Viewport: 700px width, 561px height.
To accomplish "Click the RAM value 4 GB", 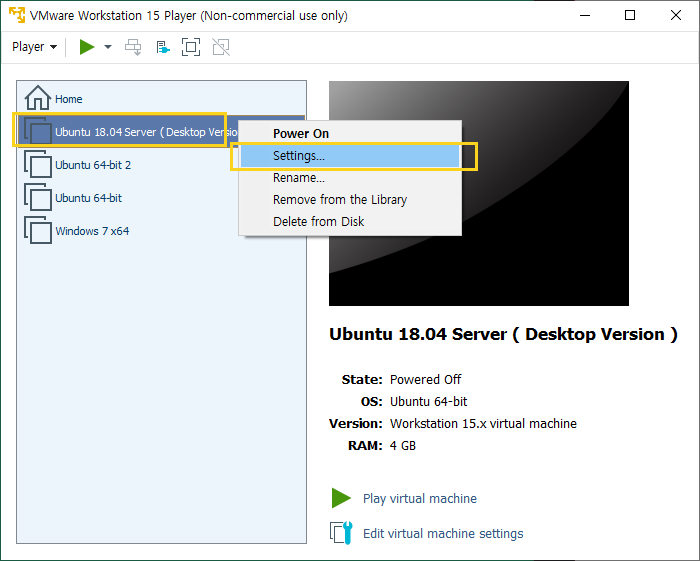I will (x=403, y=445).
